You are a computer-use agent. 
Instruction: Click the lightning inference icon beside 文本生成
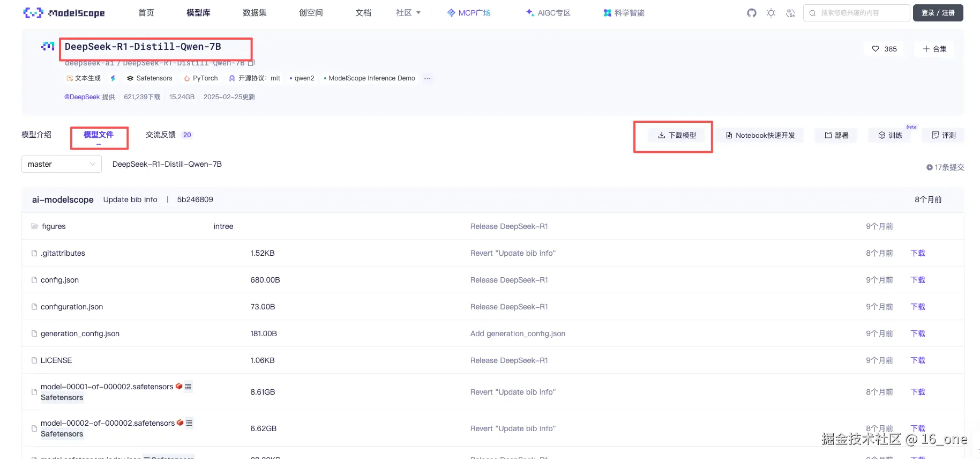113,78
